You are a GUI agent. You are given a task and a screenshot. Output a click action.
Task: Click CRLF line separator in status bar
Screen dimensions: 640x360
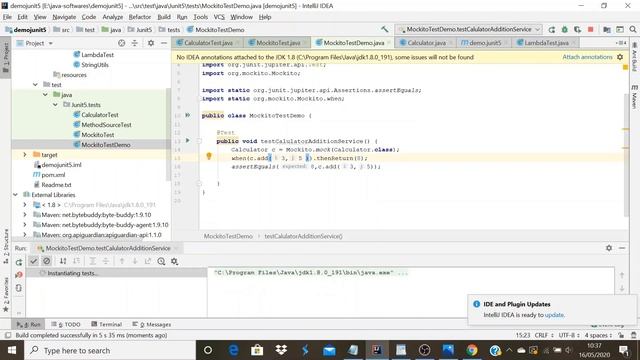[544, 335]
